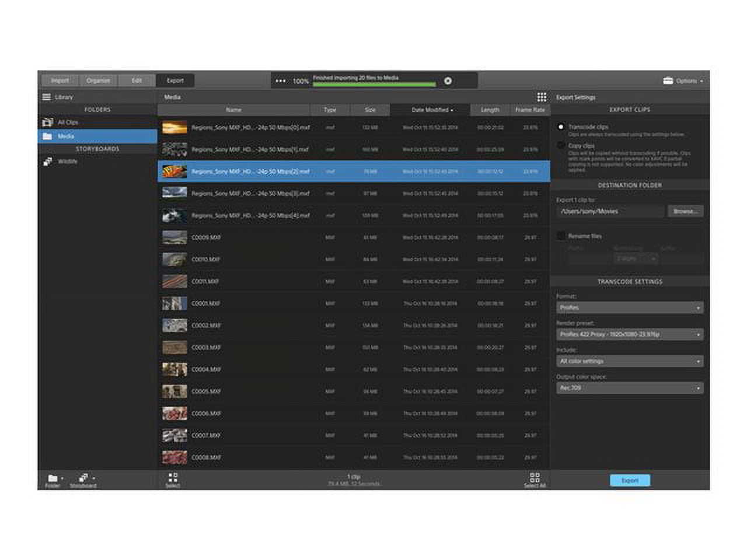Screen dimensions: 747x560
Task: Open the Storyboard button dropdown arrow
Action: tap(93, 479)
